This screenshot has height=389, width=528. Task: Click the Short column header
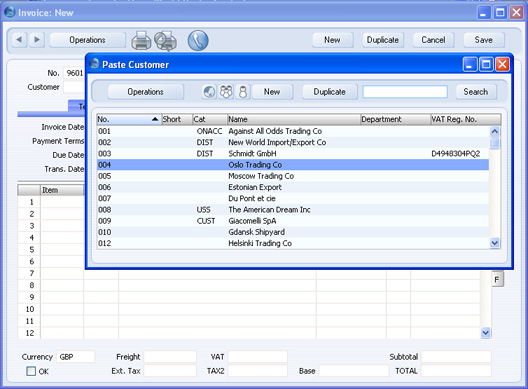point(177,119)
